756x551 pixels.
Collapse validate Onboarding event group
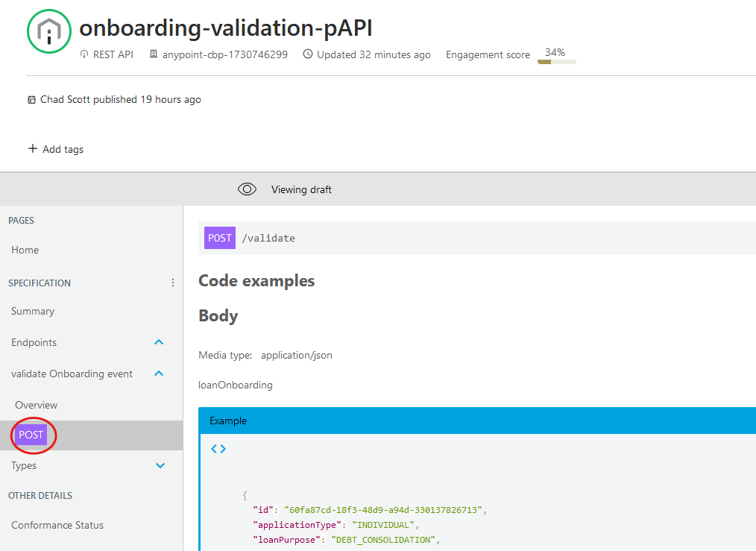pyautogui.click(x=159, y=374)
